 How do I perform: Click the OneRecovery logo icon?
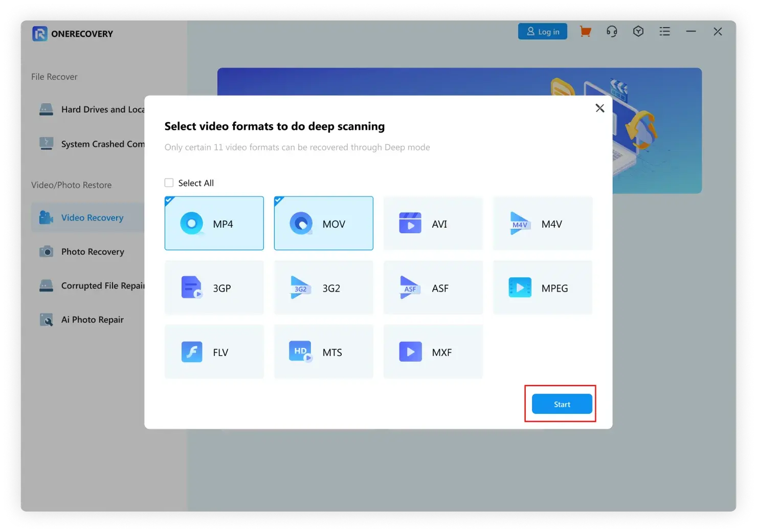point(39,34)
